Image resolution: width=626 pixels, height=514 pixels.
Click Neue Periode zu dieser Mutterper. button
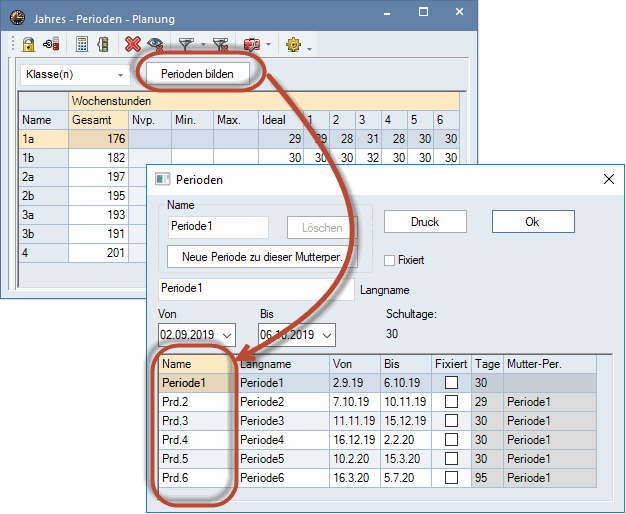coord(262,257)
